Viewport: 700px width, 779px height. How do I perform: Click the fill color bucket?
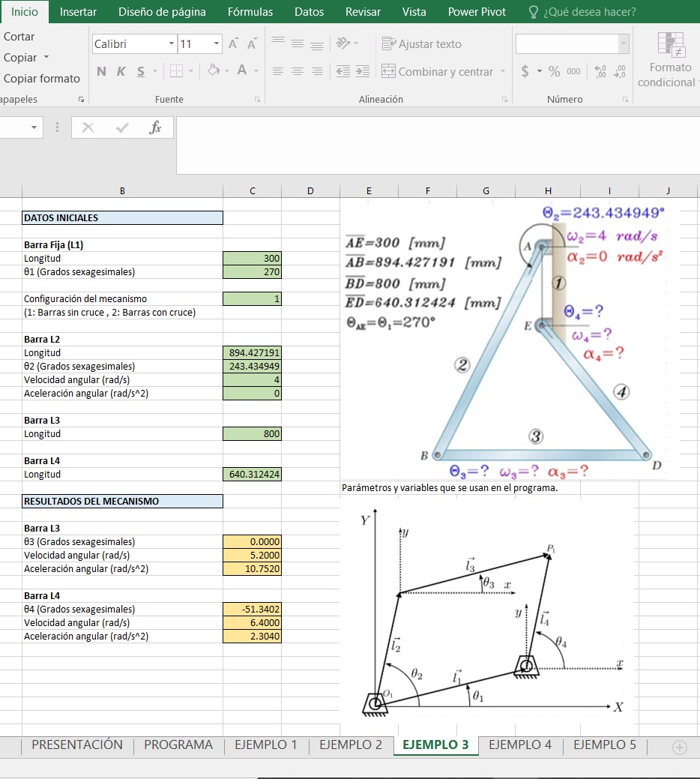pos(214,70)
